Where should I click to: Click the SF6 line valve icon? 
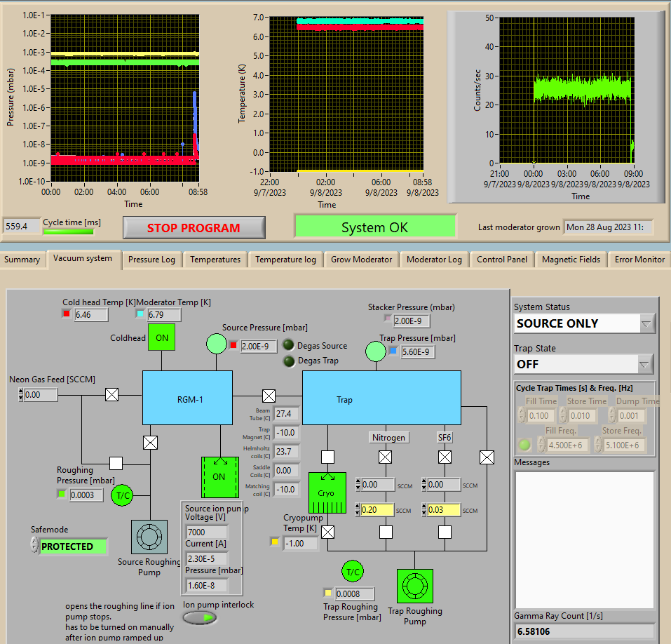pyautogui.click(x=445, y=457)
